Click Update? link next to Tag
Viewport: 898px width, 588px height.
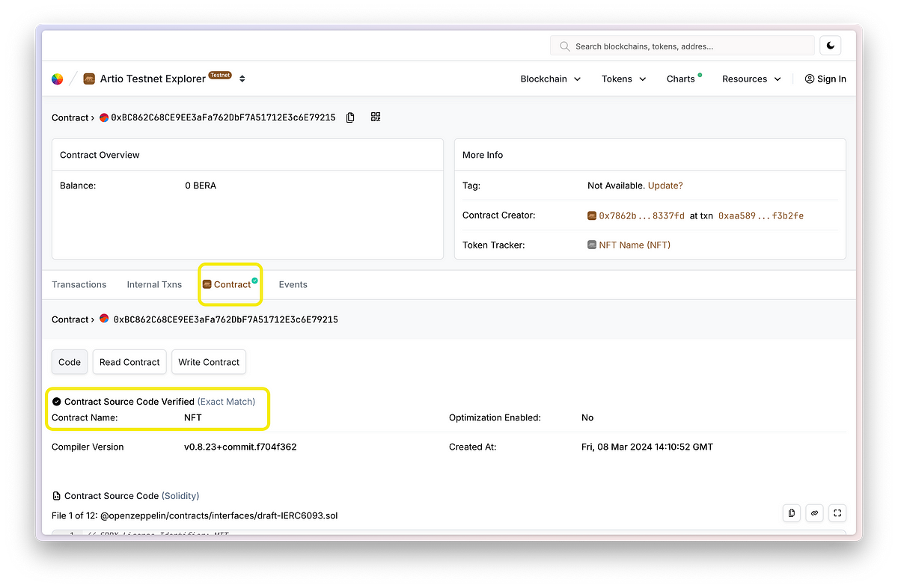click(x=665, y=186)
